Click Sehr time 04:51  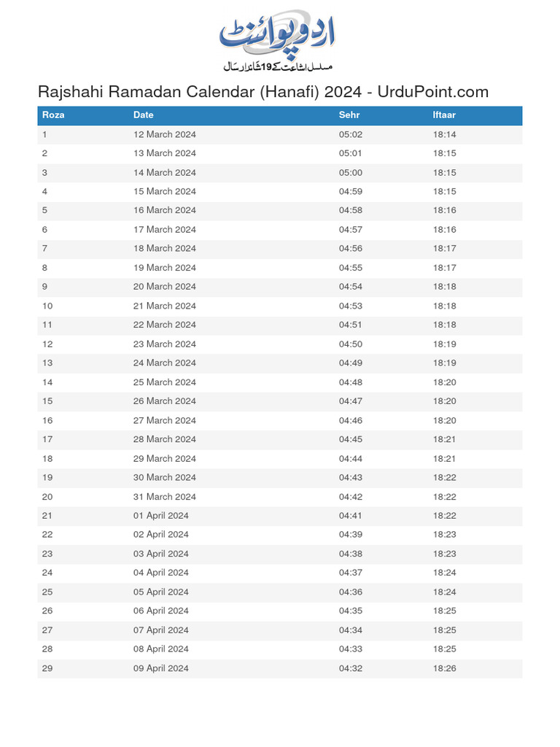[351, 325]
